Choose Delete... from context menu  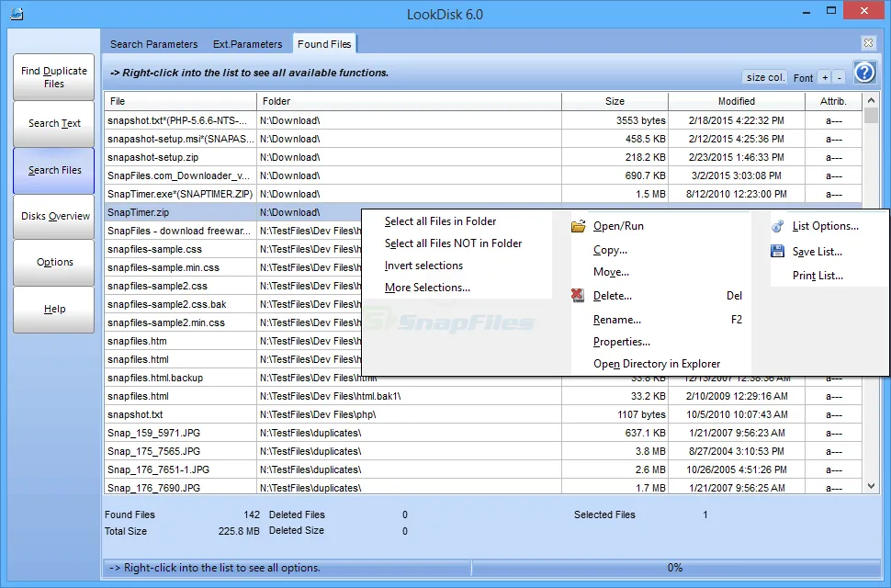tap(612, 296)
